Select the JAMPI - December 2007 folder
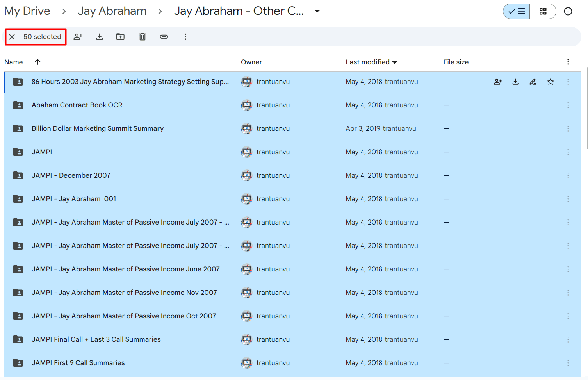 pos(292,175)
